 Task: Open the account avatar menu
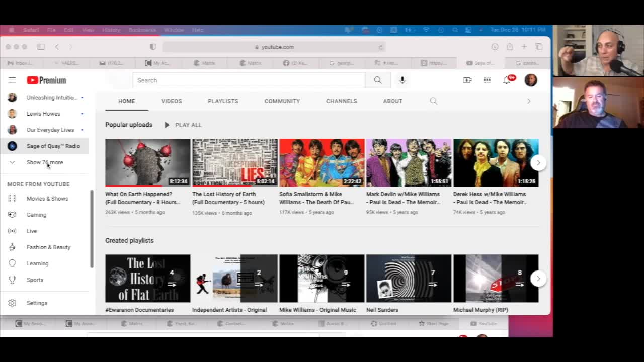531,80
